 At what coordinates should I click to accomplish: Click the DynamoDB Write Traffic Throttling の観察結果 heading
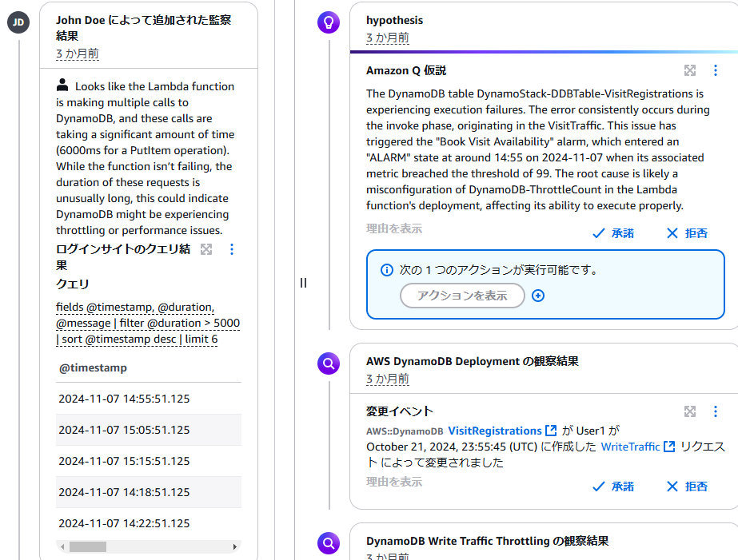pos(488,541)
